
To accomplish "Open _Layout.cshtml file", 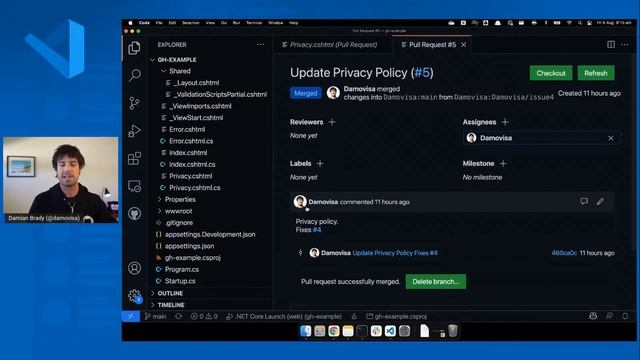I will pos(196,83).
